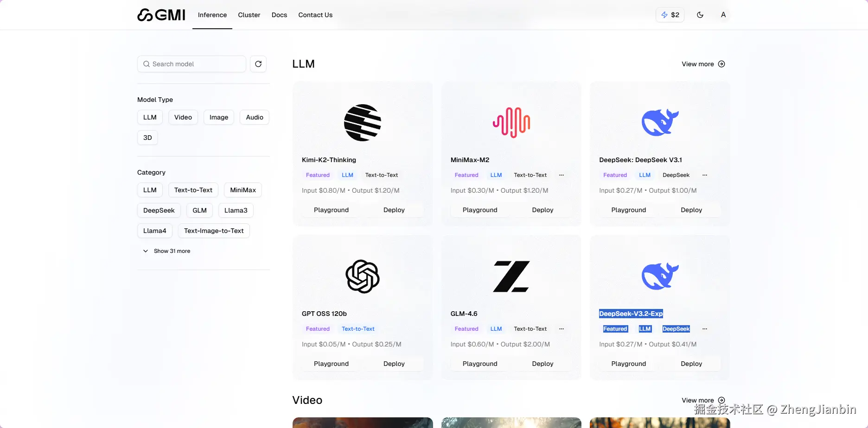Click the GMI logo in the header
This screenshot has width=868, height=428.
coord(161,15)
